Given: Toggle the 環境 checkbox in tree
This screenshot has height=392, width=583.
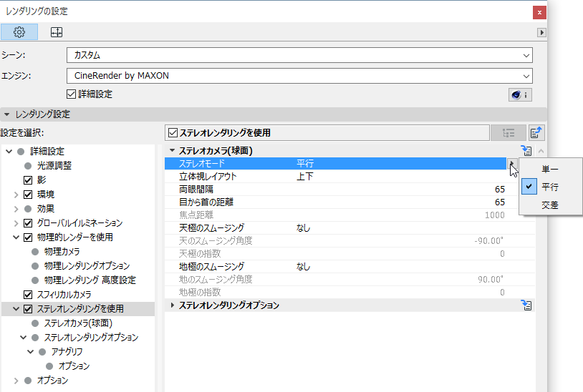Looking at the screenshot, I should tap(28, 195).
